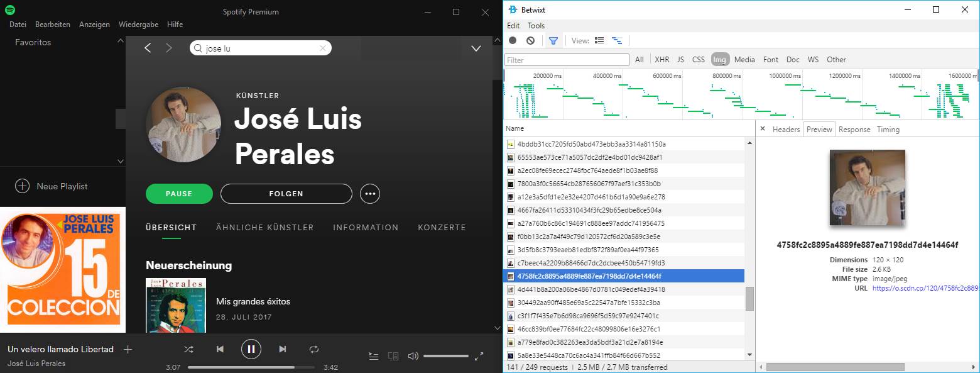
Task: Clear requests with the block icon
Action: tap(530, 40)
